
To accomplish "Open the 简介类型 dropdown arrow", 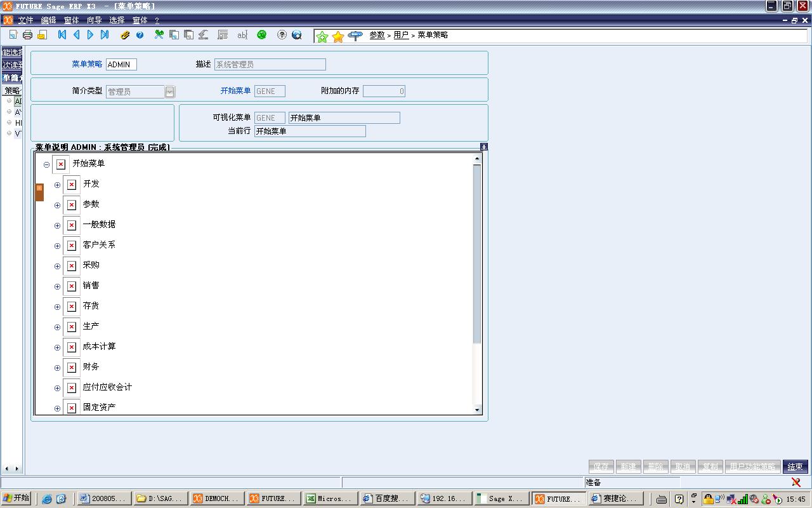I will 170,91.
